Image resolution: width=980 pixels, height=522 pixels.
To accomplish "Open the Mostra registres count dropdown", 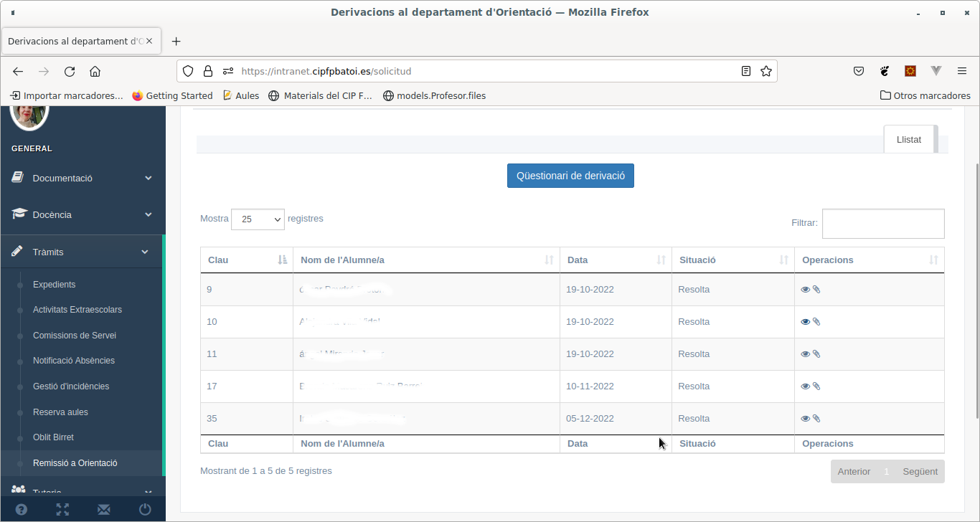I will pos(258,219).
